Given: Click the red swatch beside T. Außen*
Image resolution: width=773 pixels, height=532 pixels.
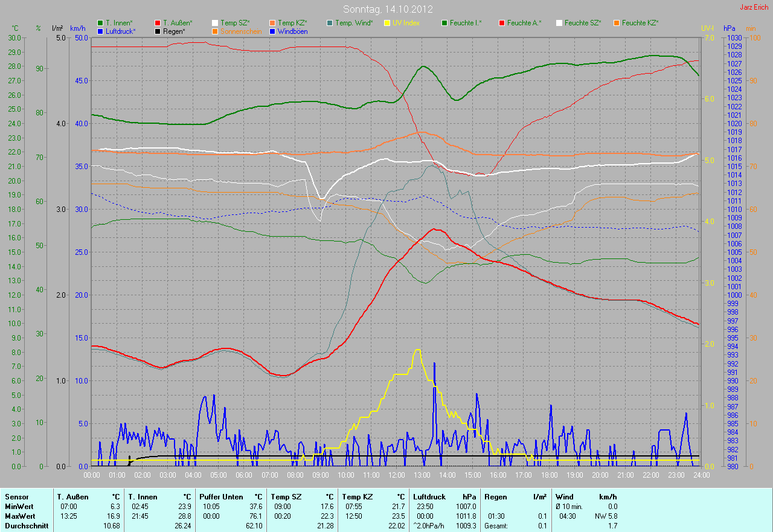Looking at the screenshot, I should tap(158, 23).
